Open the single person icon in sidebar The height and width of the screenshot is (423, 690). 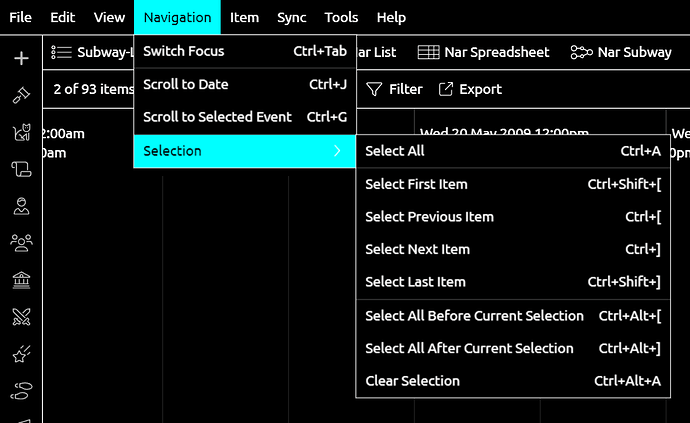pyautogui.click(x=21, y=206)
